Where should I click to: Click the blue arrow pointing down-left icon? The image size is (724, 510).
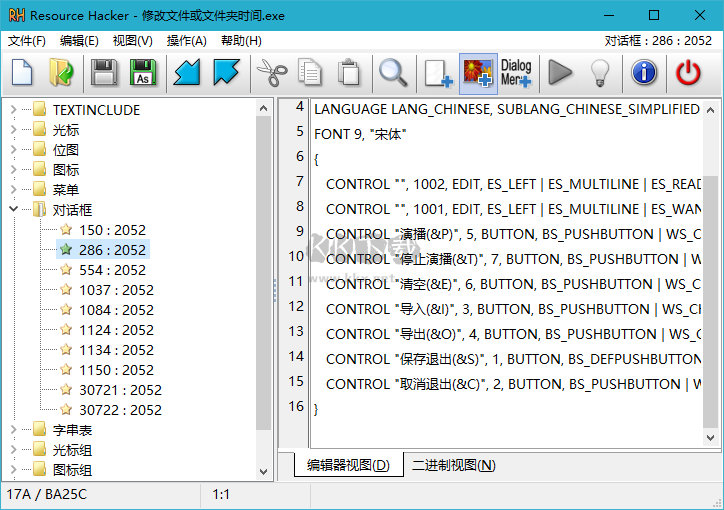pyautogui.click(x=187, y=73)
